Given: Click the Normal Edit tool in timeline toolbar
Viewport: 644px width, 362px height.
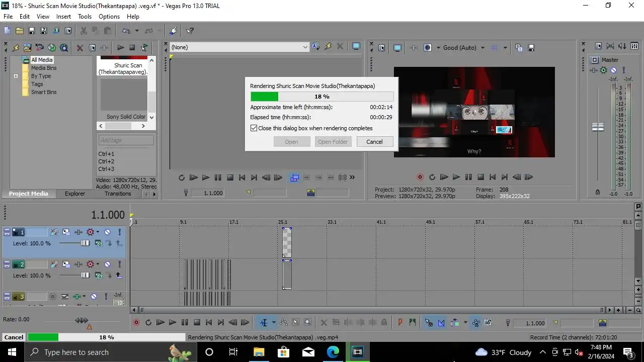Looking at the screenshot, I should tap(264, 323).
